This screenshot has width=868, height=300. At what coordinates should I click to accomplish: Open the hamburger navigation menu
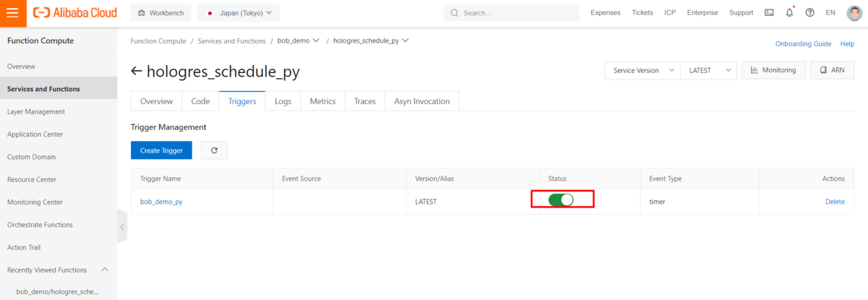click(12, 13)
